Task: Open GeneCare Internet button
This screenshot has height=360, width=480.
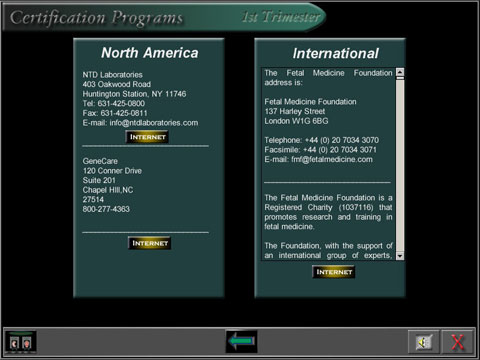Action: tap(150, 243)
